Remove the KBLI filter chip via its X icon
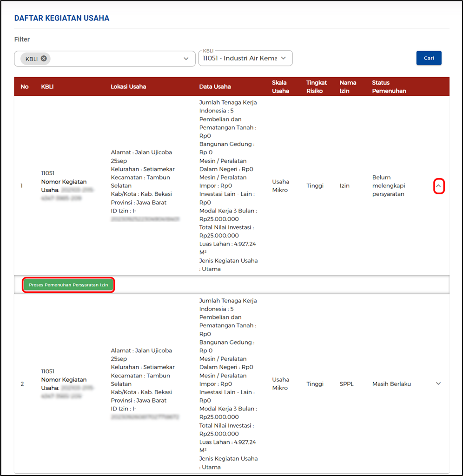463x476 pixels. [x=43, y=58]
